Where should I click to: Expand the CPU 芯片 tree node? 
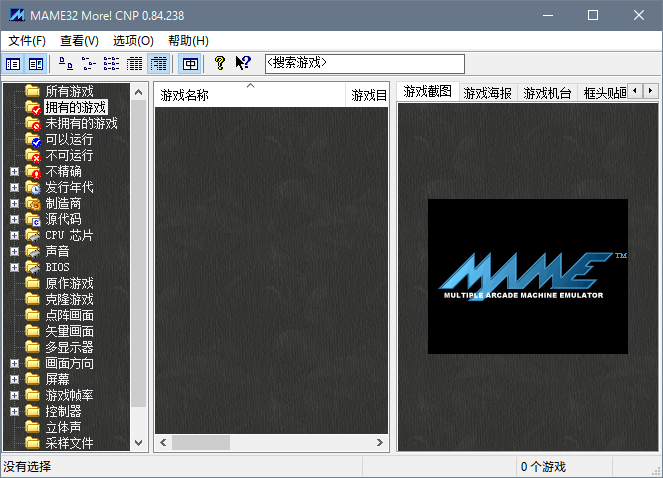14,236
